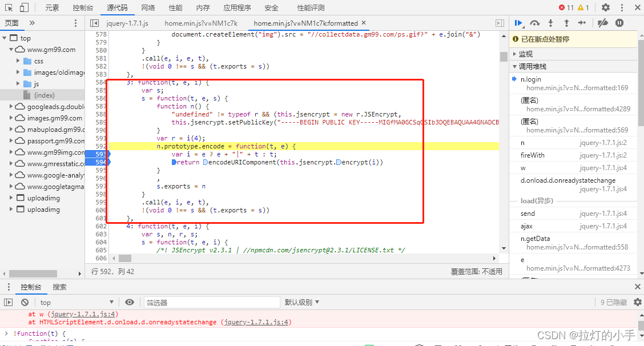Image resolution: width=644 pixels, height=346 pixels.
Task: Toggle pause on exceptions
Action: (619, 23)
